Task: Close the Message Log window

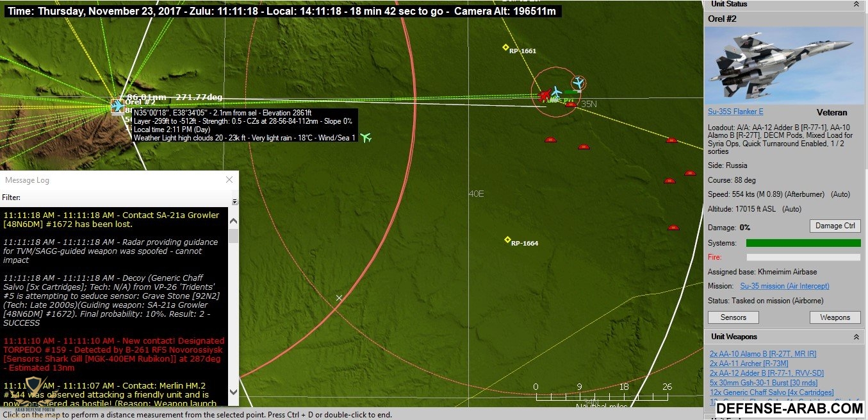Action: pos(229,180)
